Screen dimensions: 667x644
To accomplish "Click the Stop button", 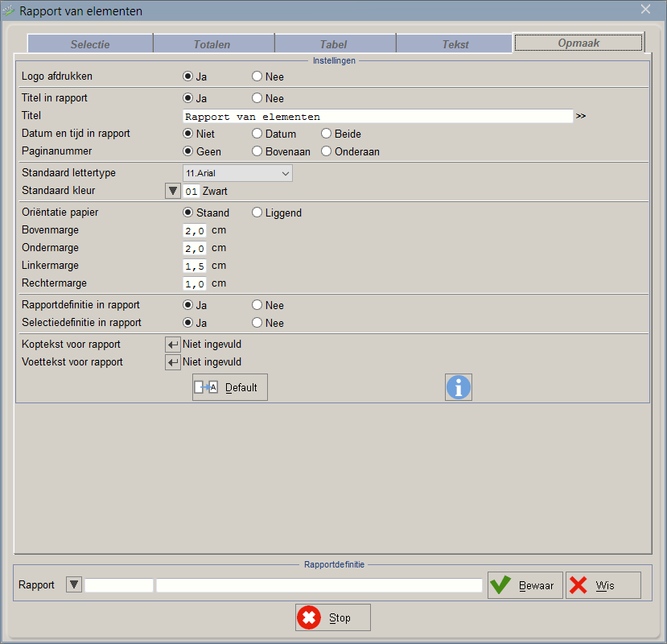I will pos(333,617).
